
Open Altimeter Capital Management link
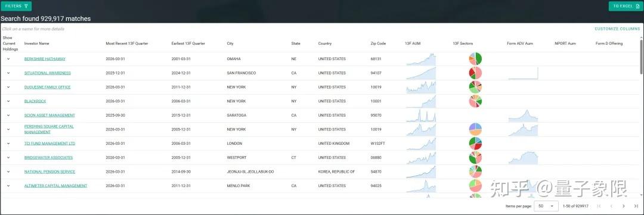tap(55, 186)
